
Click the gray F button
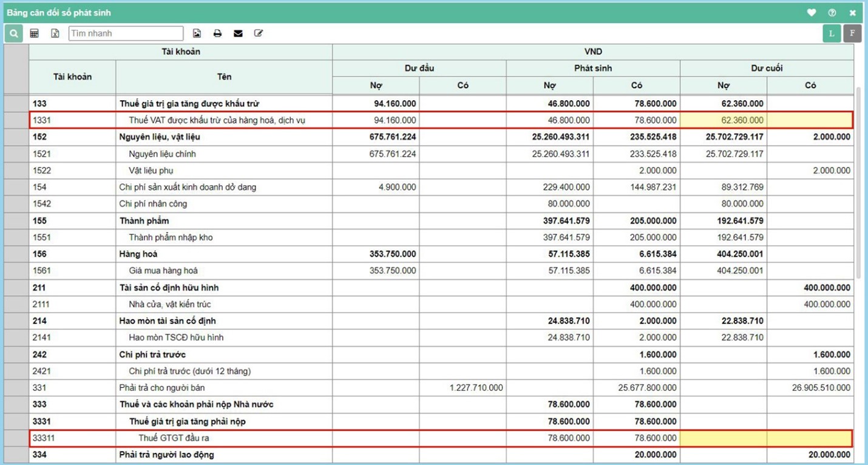click(852, 33)
